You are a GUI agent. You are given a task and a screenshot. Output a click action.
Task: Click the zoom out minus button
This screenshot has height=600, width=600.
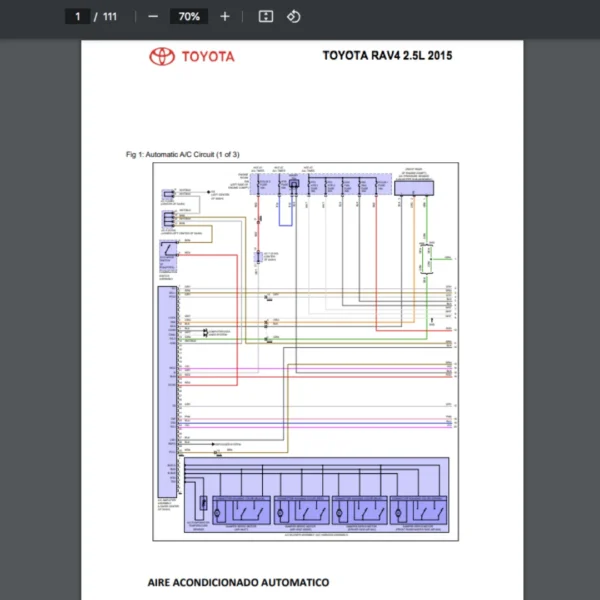153,16
